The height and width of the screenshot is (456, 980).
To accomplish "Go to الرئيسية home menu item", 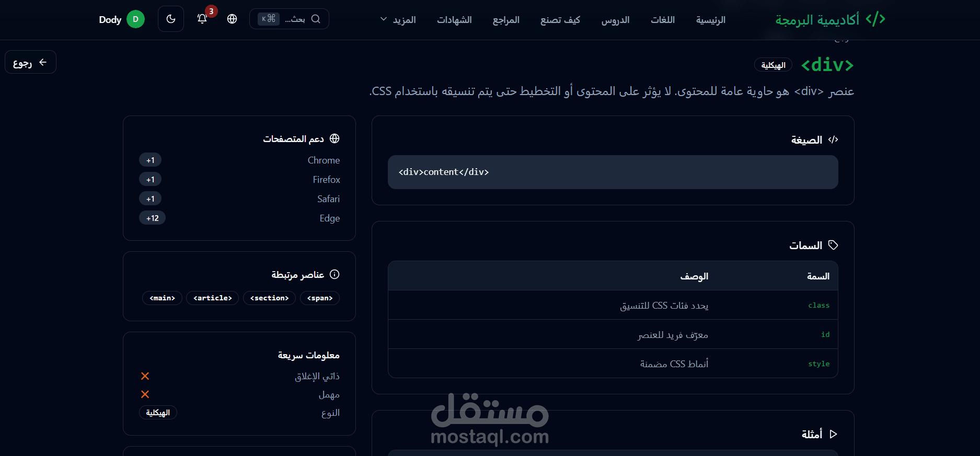I will 711,20.
